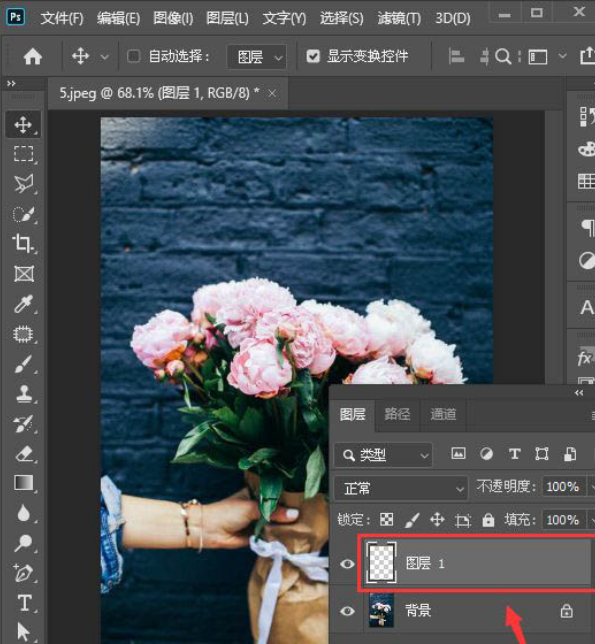Open the workspace layout icon
595x644 pixels.
pyautogui.click(x=538, y=57)
